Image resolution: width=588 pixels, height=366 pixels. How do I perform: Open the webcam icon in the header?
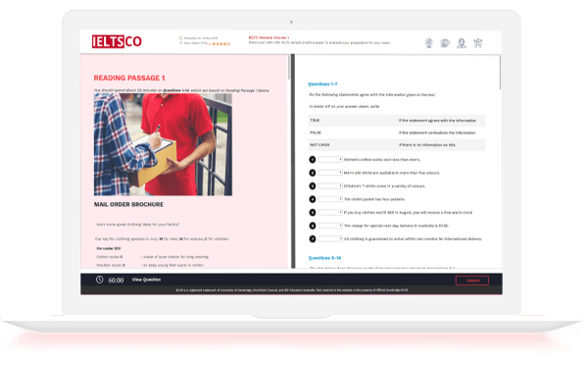click(429, 43)
